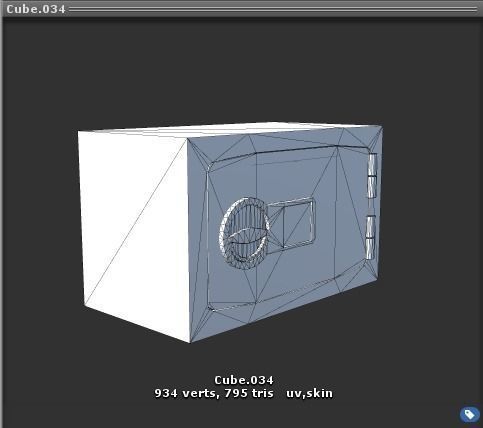Screen dimensions: 483x428
Task: Click the blue tag icon in corner
Action: click(x=469, y=414)
